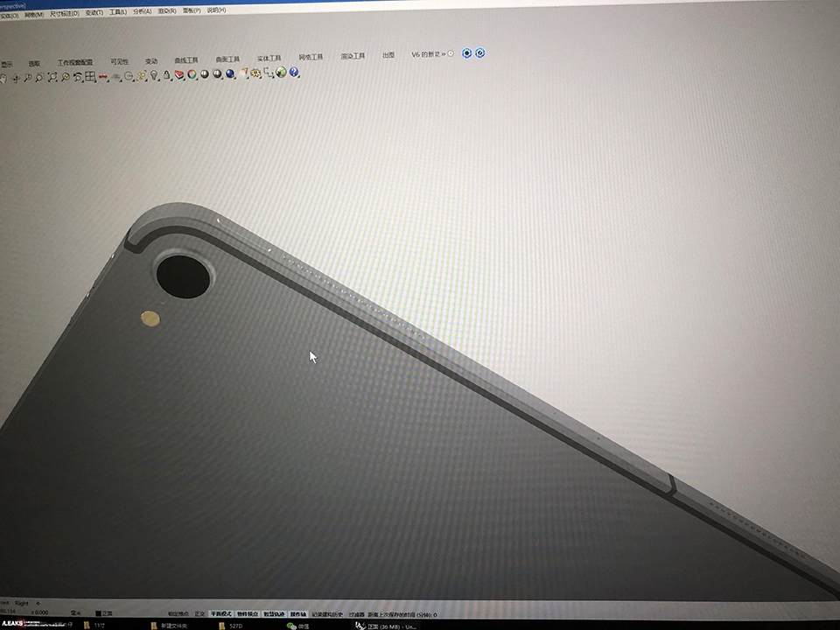Open the 工具(L) menu
Image resolution: width=840 pixels, height=630 pixels.
click(x=118, y=12)
